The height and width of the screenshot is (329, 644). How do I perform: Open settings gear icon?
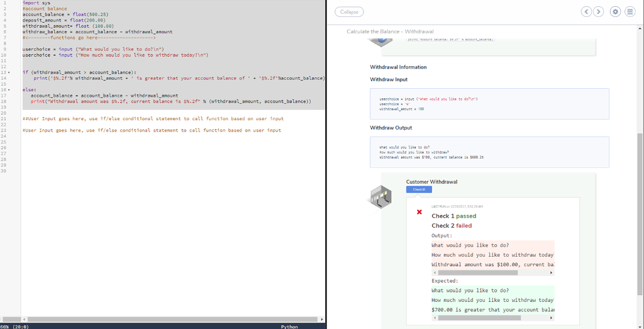tap(615, 12)
